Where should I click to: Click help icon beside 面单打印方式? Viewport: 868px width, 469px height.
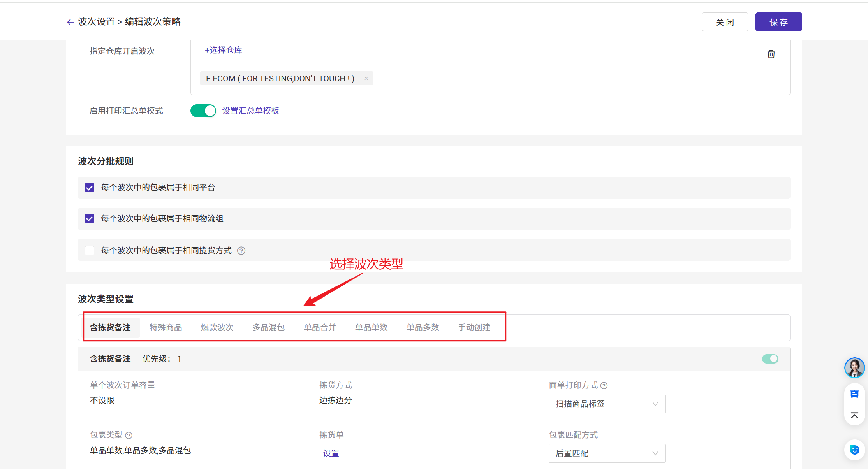604,386
